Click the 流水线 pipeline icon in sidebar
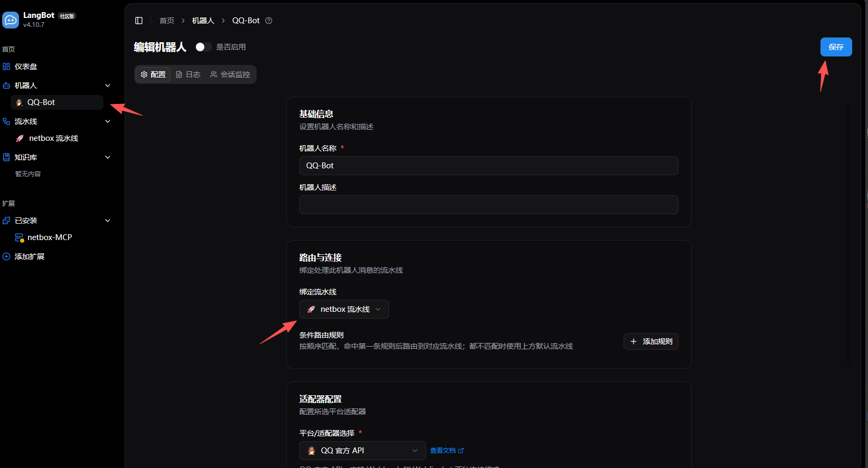This screenshot has width=868, height=468. (6, 121)
